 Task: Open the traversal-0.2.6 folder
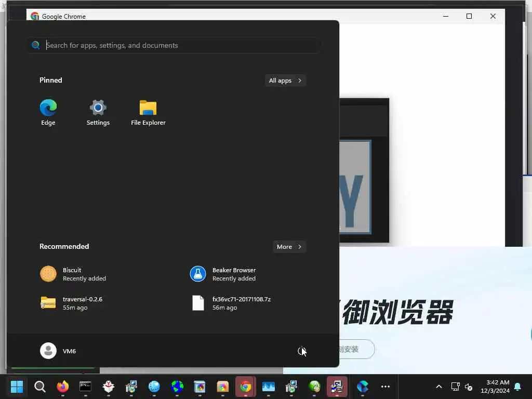[71, 303]
